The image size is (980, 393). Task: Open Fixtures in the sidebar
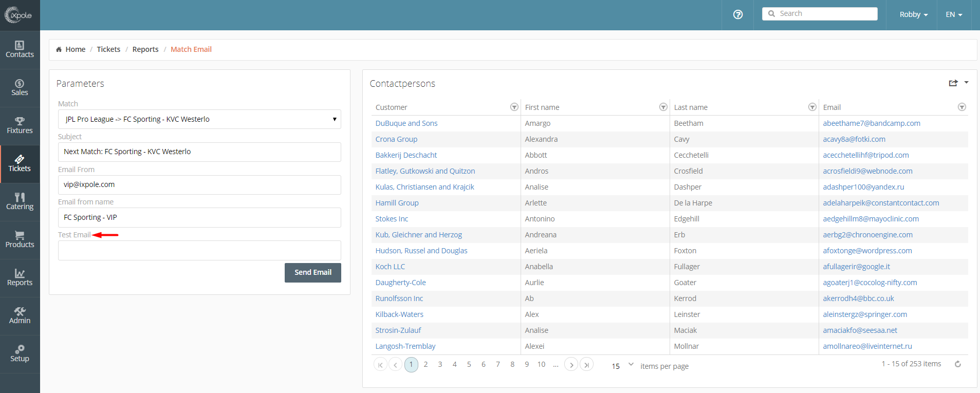tap(20, 126)
